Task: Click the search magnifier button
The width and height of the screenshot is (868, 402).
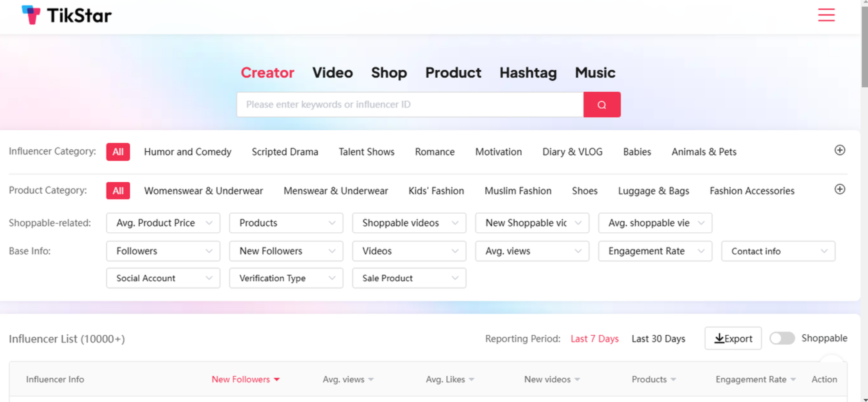Action: [x=602, y=104]
